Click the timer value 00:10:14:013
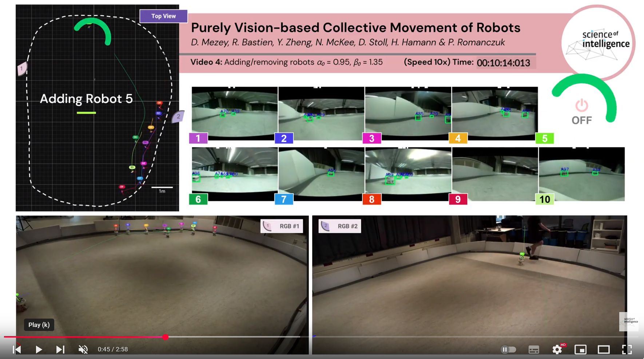The height and width of the screenshot is (359, 644). coord(503,63)
